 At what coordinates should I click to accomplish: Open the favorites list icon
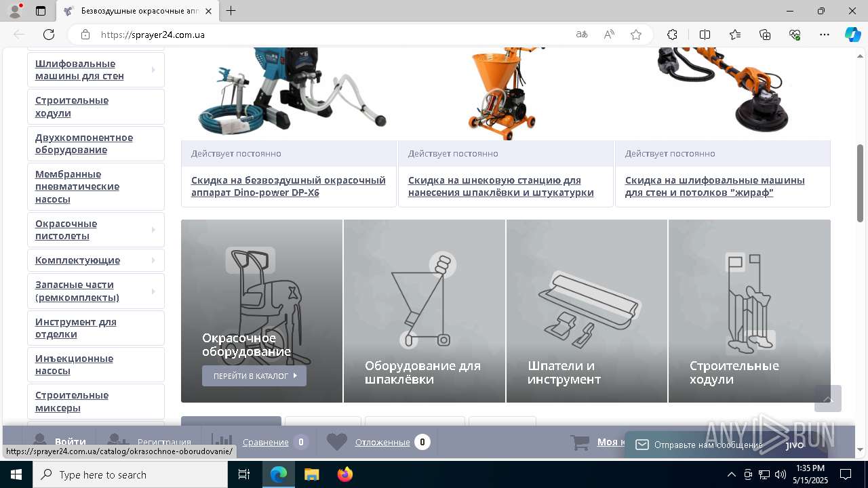735,35
